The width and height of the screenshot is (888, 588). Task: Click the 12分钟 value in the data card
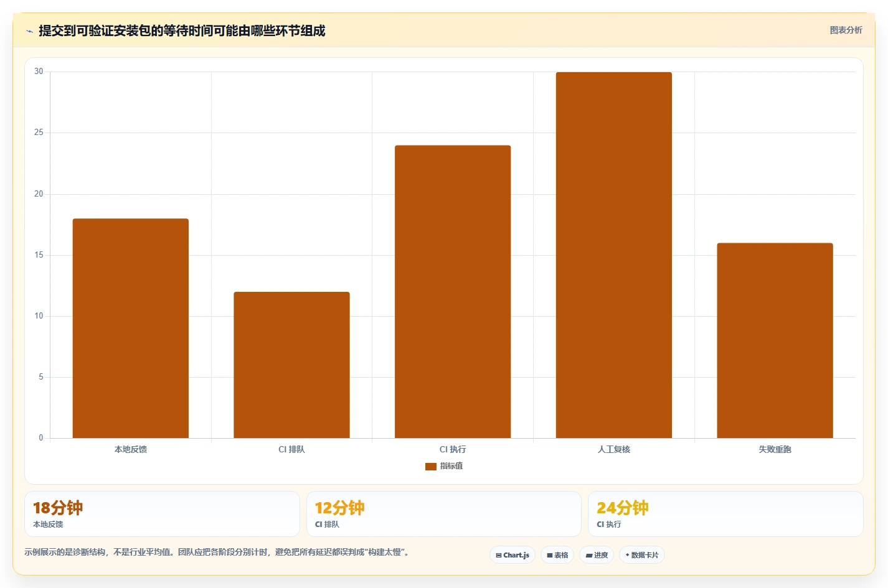340,508
